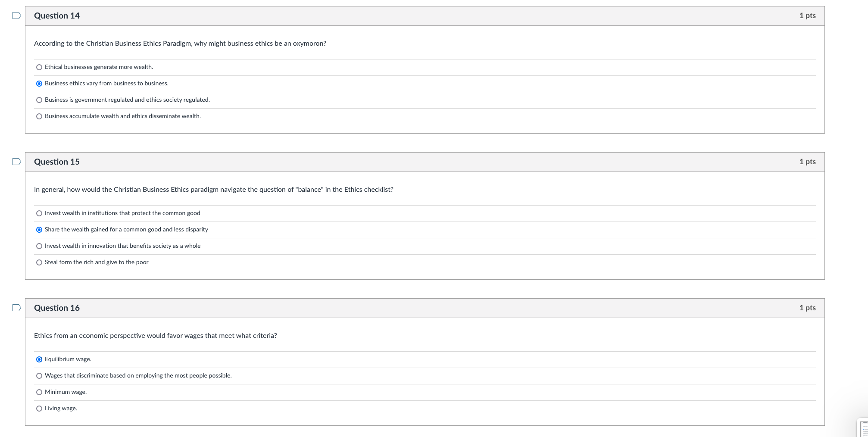Select the 'Living wage' radio button
This screenshot has width=868, height=437.
[39, 409]
